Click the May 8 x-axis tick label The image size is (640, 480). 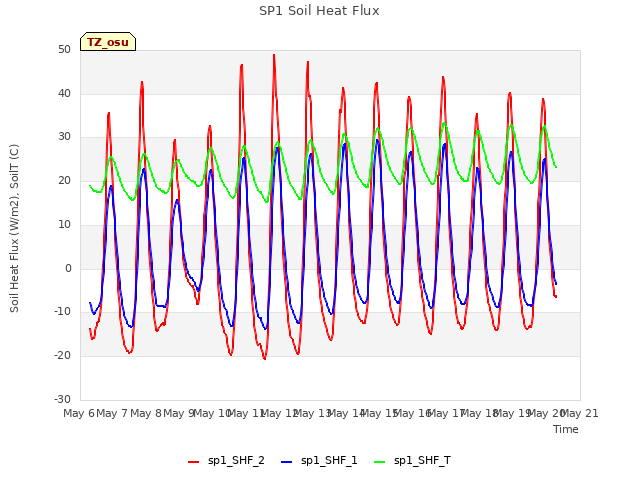pyautogui.click(x=146, y=413)
